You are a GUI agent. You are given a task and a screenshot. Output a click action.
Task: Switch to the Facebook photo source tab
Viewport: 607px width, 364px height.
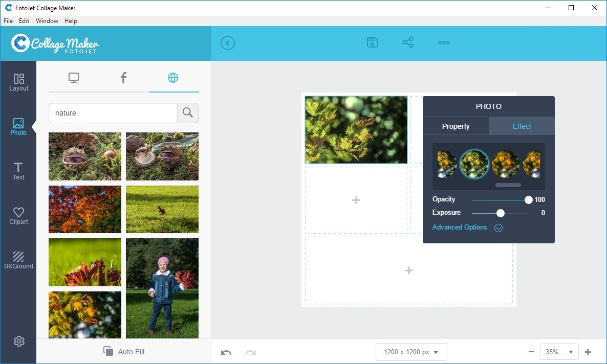(123, 78)
